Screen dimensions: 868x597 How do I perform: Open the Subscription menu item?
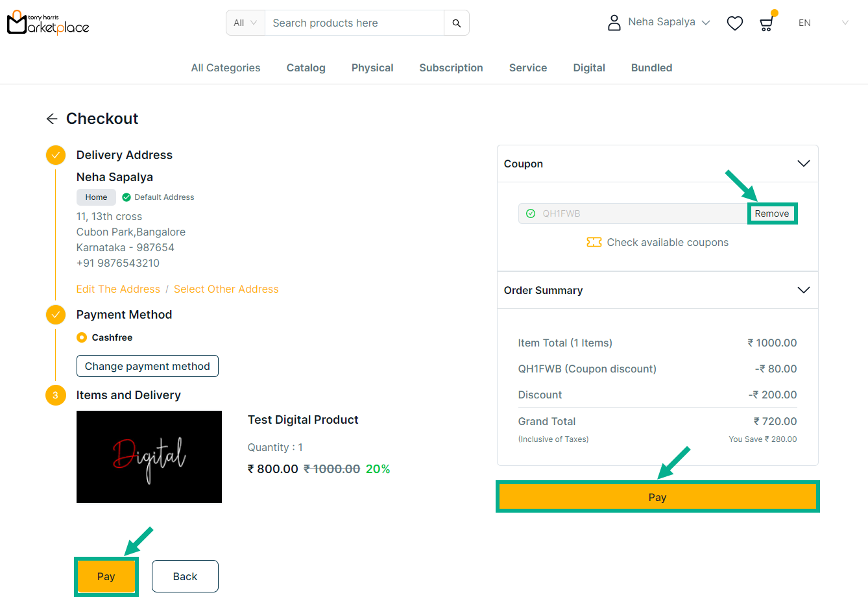[451, 67]
